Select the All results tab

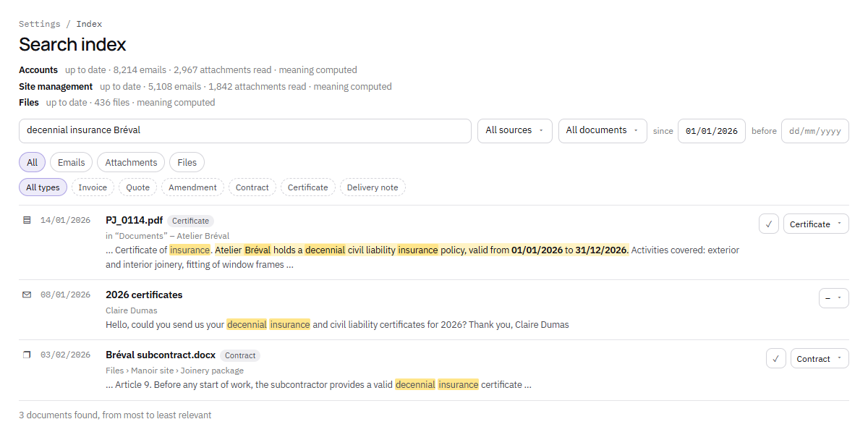pyautogui.click(x=33, y=162)
